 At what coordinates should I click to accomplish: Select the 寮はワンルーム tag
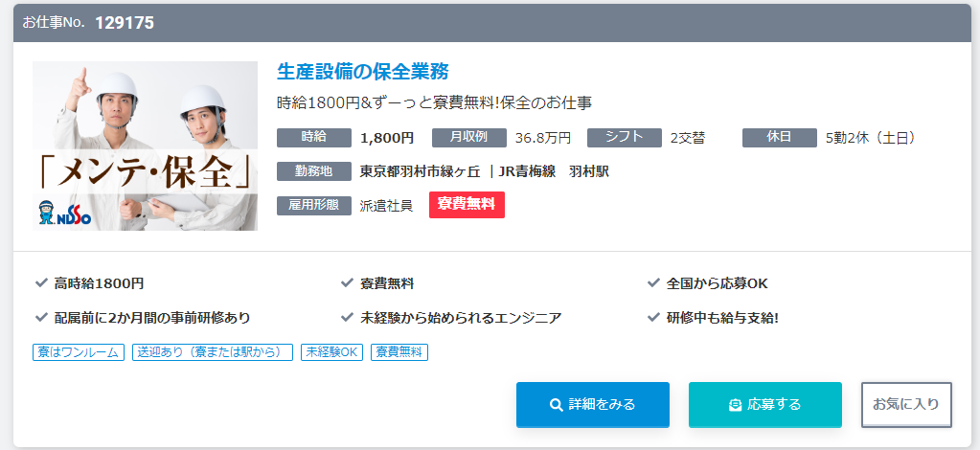click(79, 352)
